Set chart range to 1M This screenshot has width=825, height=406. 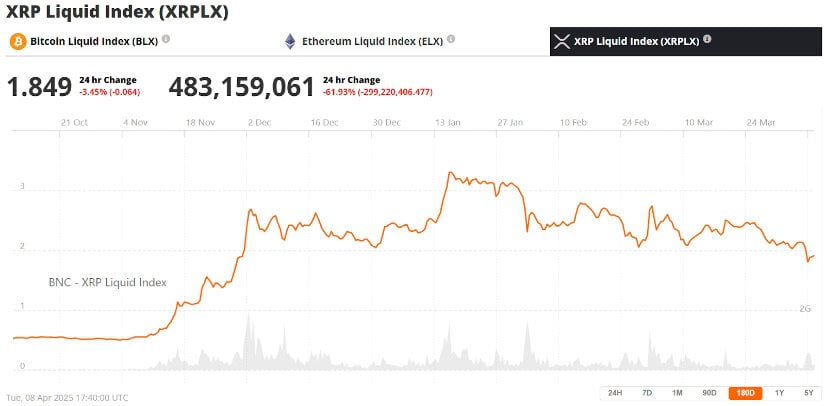pyautogui.click(x=677, y=392)
